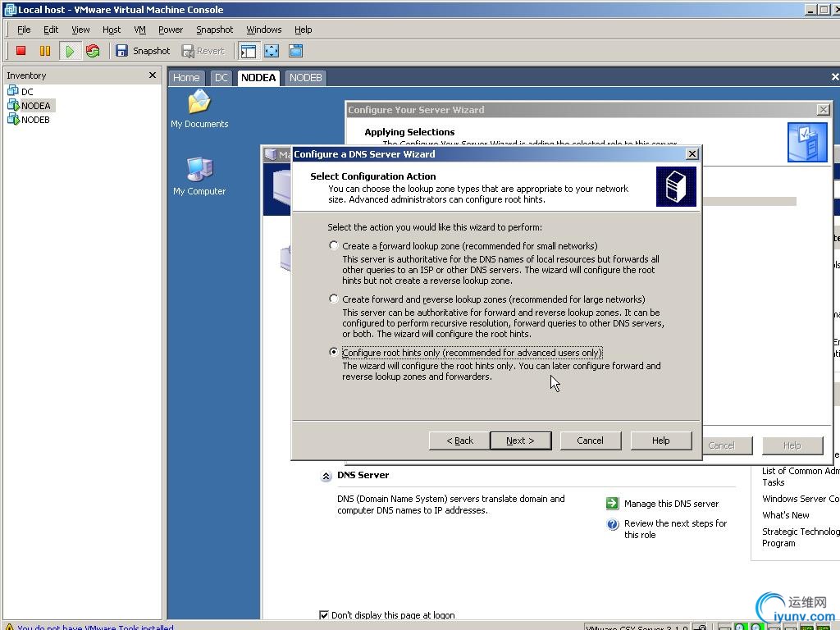This screenshot has height=630, width=840.
Task: Power off the VM with the red stop button
Action: tap(21, 51)
